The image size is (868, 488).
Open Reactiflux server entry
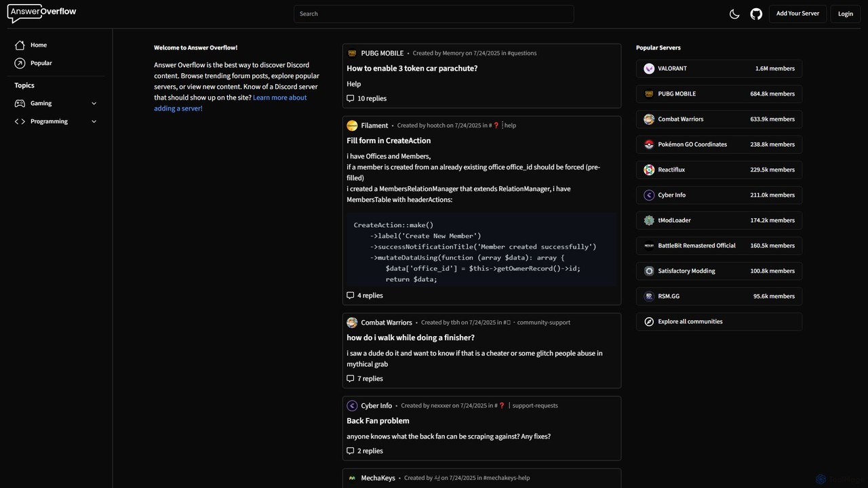click(x=719, y=169)
